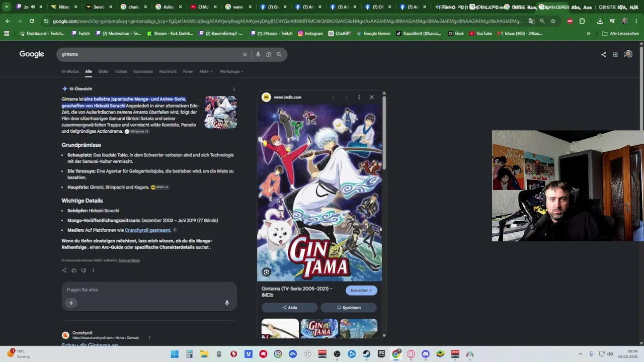Give the AI overview a thumbs down
The height and width of the screenshot is (362, 644).
pyautogui.click(x=84, y=270)
